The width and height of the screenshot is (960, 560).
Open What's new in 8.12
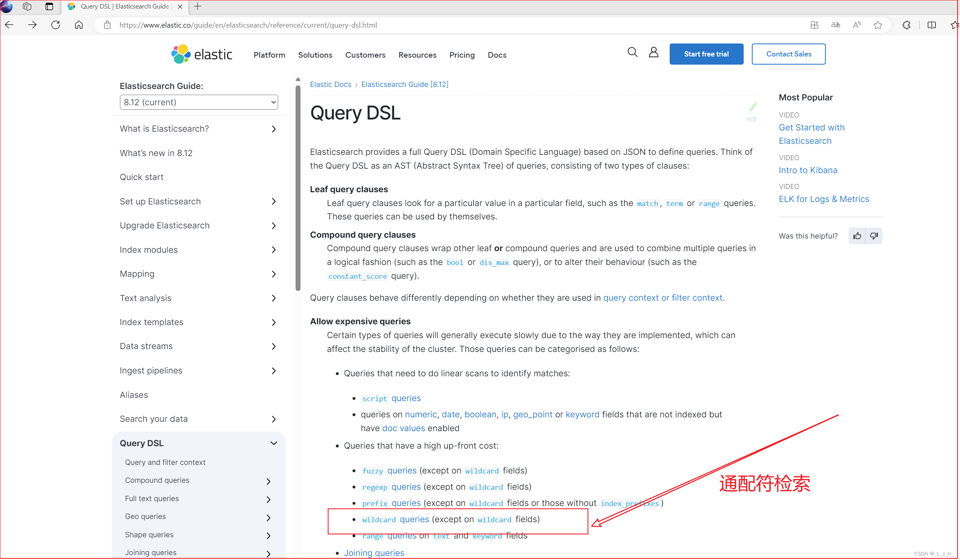[156, 153]
